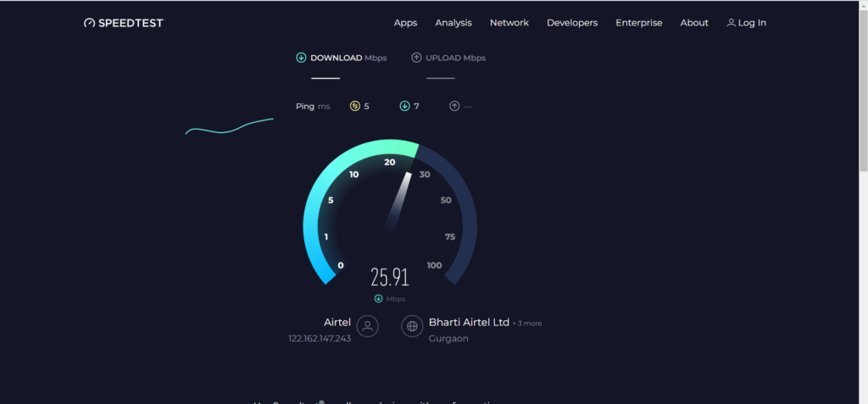
Task: Click the person icon next to Log In
Action: coord(732,23)
